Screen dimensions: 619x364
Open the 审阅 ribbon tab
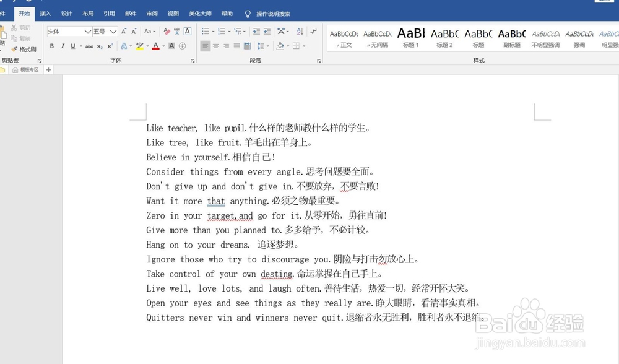click(x=150, y=13)
